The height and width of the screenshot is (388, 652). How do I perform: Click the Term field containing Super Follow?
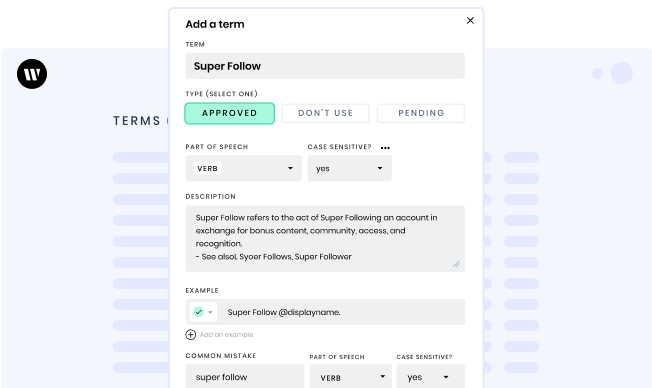coord(325,66)
